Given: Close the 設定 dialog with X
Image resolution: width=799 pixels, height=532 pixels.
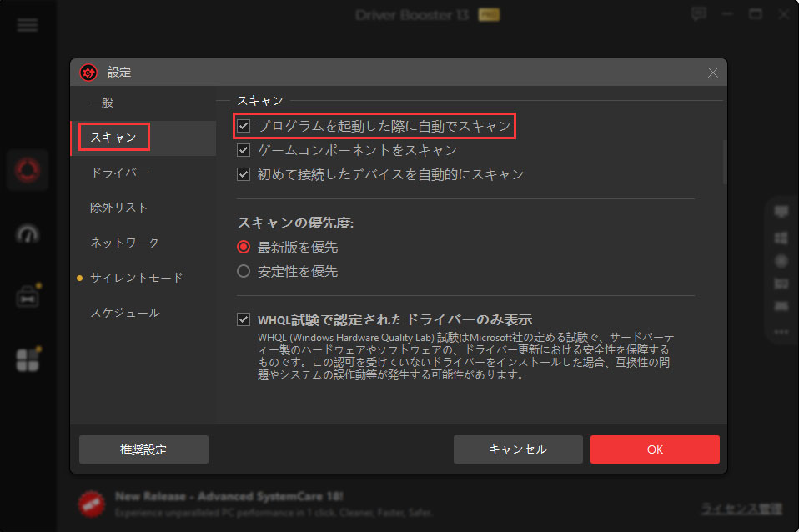Looking at the screenshot, I should point(712,73).
